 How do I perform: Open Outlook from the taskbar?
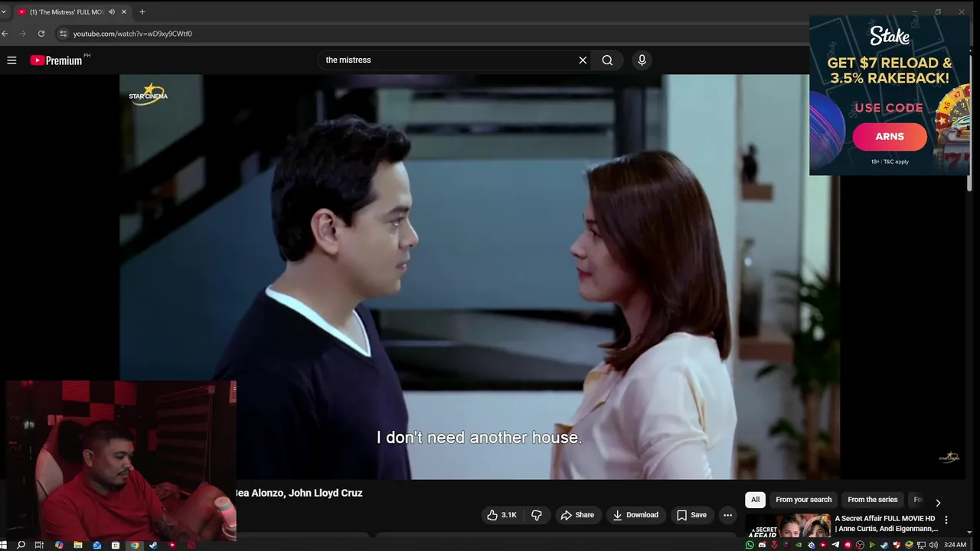[x=96, y=545]
